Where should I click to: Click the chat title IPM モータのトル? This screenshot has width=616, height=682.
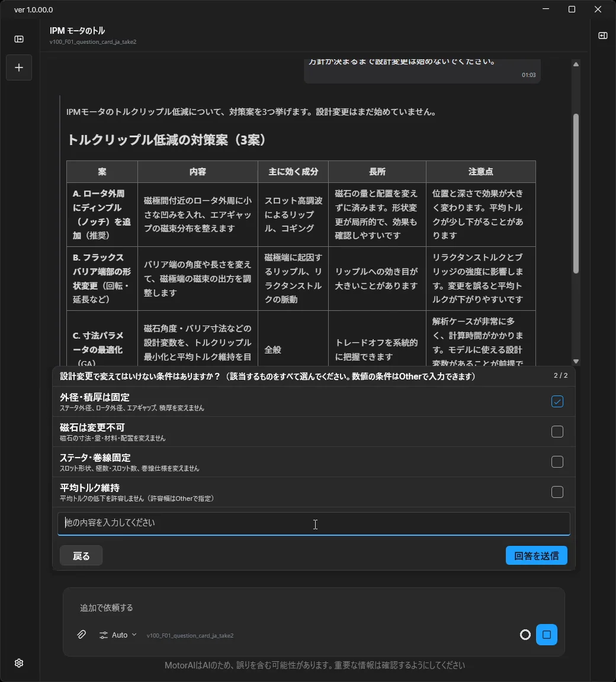pos(78,30)
